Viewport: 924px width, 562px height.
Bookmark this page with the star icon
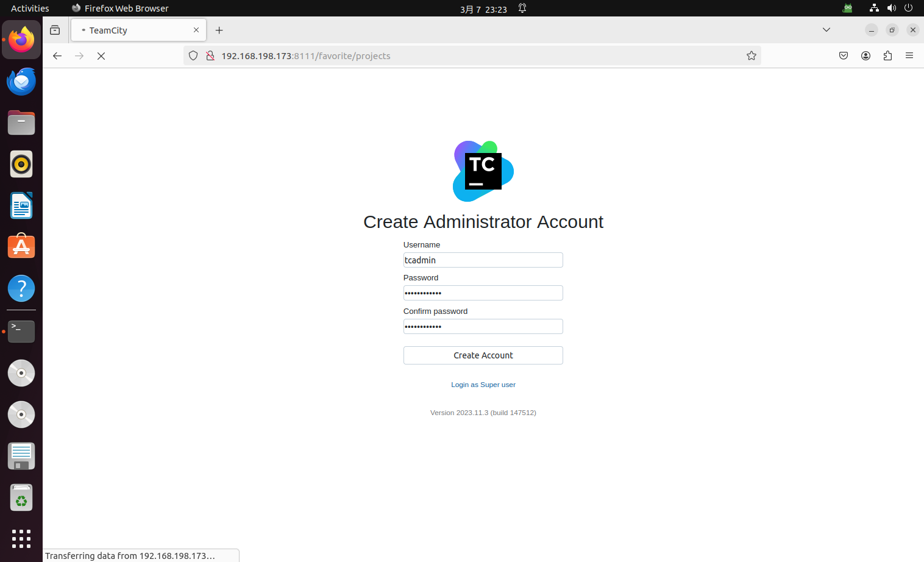pyautogui.click(x=752, y=55)
